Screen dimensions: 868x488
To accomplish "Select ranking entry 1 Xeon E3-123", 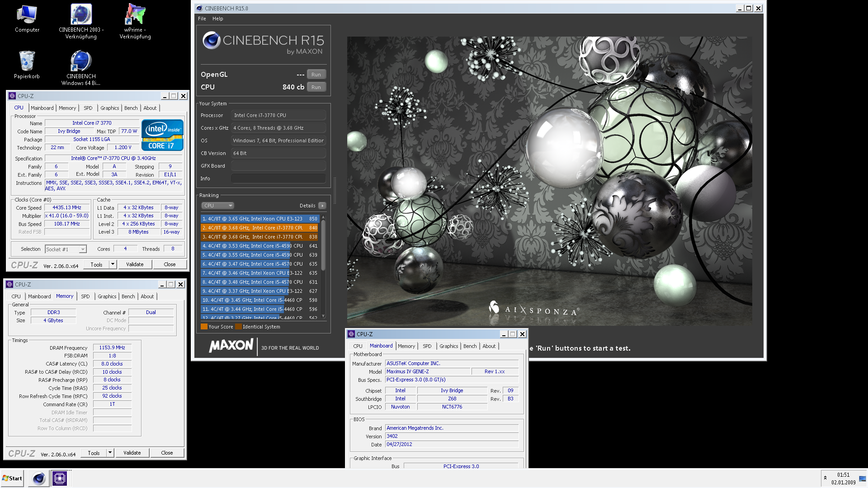I will tap(260, 219).
